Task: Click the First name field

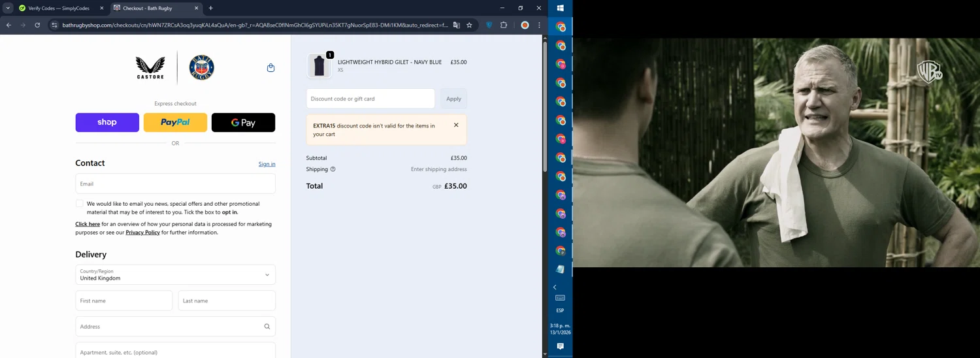Action: point(124,301)
